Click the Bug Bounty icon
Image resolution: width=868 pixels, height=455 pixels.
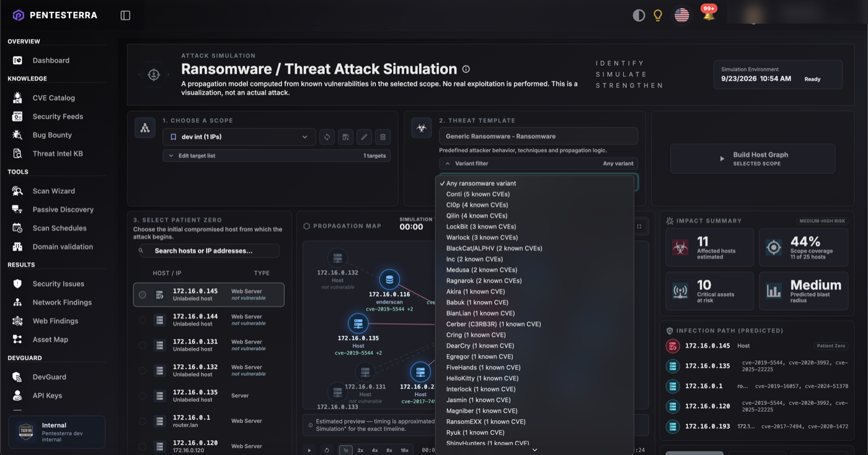click(17, 135)
